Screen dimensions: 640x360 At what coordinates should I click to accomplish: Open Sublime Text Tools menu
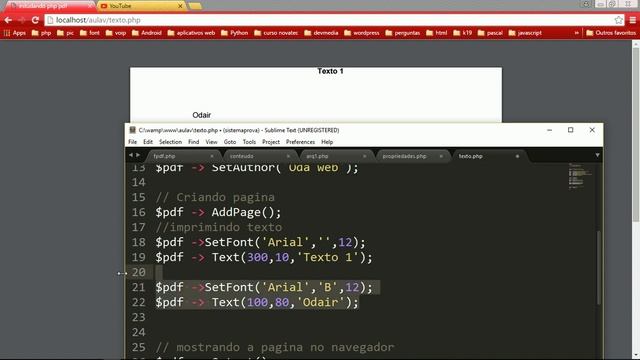[x=249, y=142]
